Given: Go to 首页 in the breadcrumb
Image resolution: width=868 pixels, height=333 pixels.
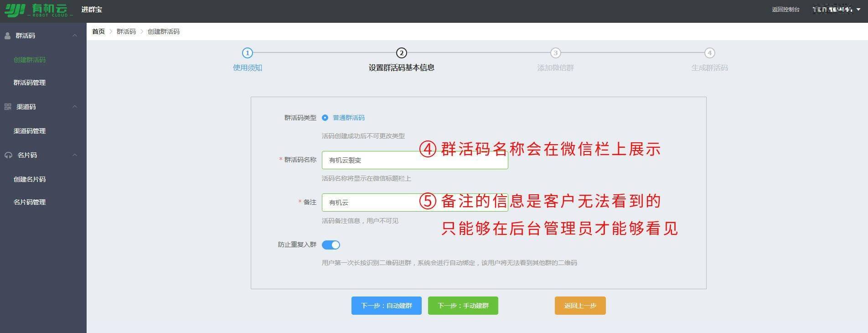Looking at the screenshot, I should coord(98,31).
